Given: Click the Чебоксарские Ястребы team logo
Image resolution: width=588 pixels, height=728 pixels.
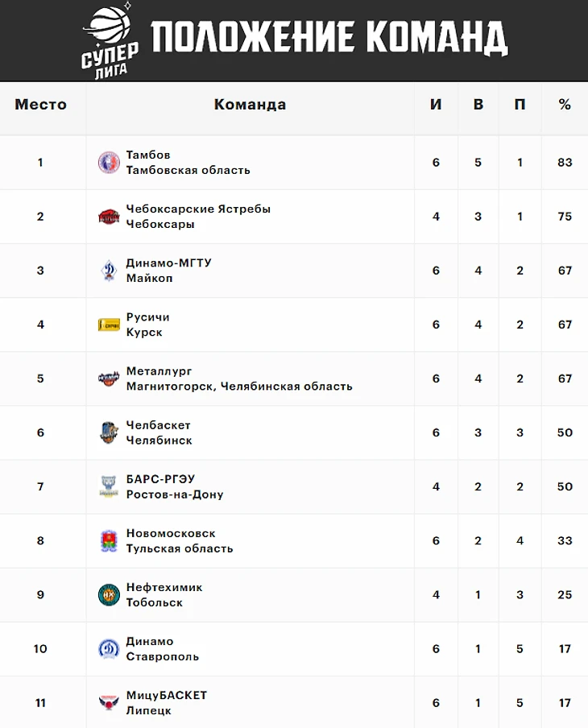Looking at the screenshot, I should pyautogui.click(x=109, y=217).
